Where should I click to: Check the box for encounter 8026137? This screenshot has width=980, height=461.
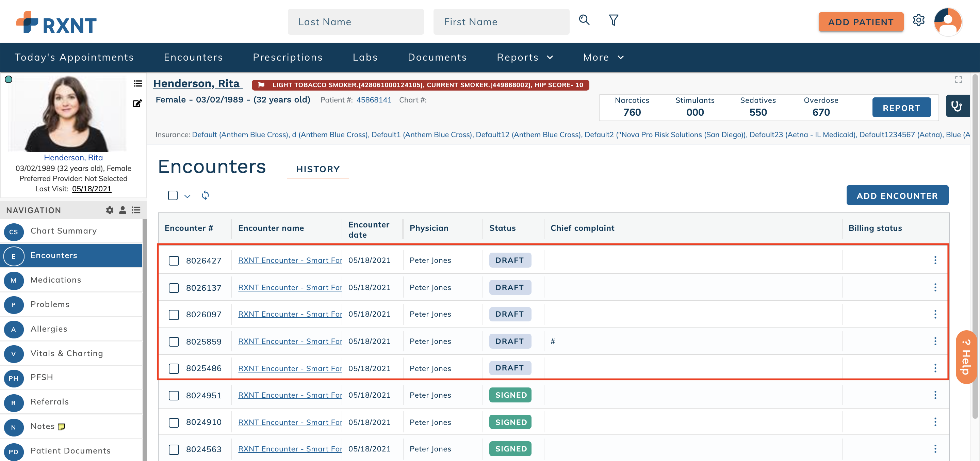(174, 288)
